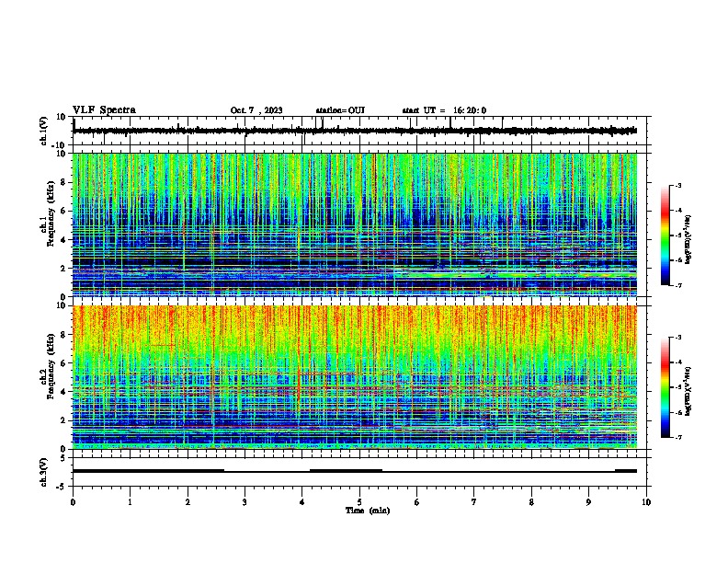The image size is (728, 563).
Task: Click time axis tick label "9"
Action: pos(588,502)
